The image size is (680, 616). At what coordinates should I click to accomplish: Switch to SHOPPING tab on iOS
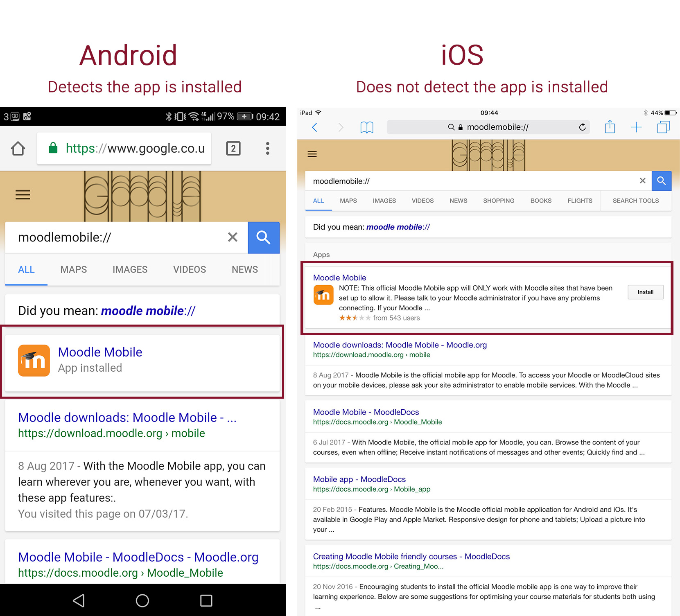[499, 201]
